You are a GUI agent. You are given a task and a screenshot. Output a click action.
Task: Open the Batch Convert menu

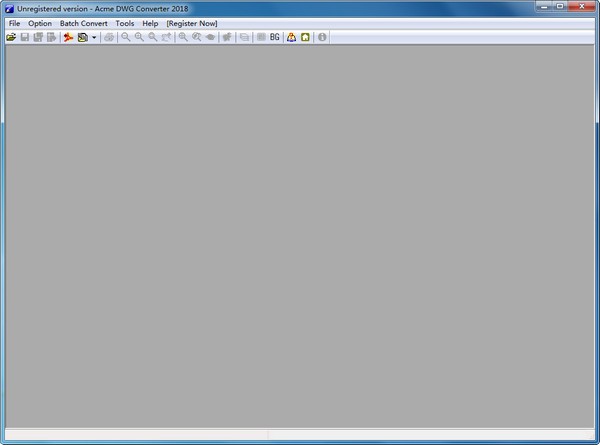click(84, 23)
